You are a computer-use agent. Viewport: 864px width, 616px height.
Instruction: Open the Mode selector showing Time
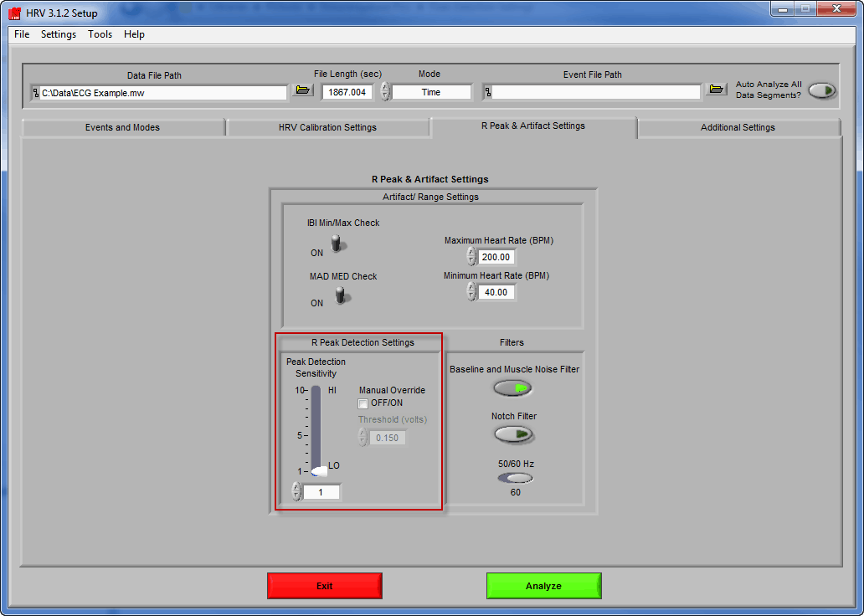(x=431, y=92)
